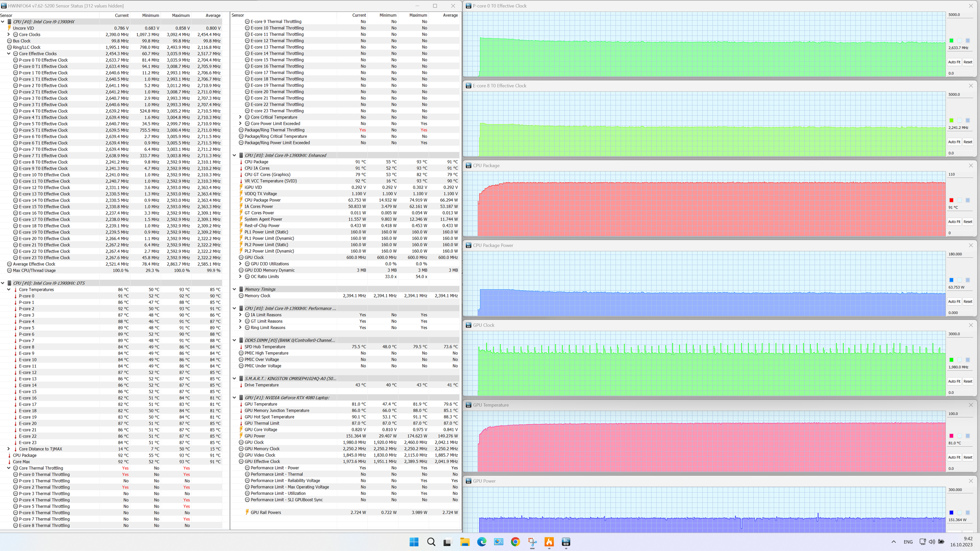Launch Google Chrome from taskbar
Screen dimensions: 980x551
coord(515,542)
